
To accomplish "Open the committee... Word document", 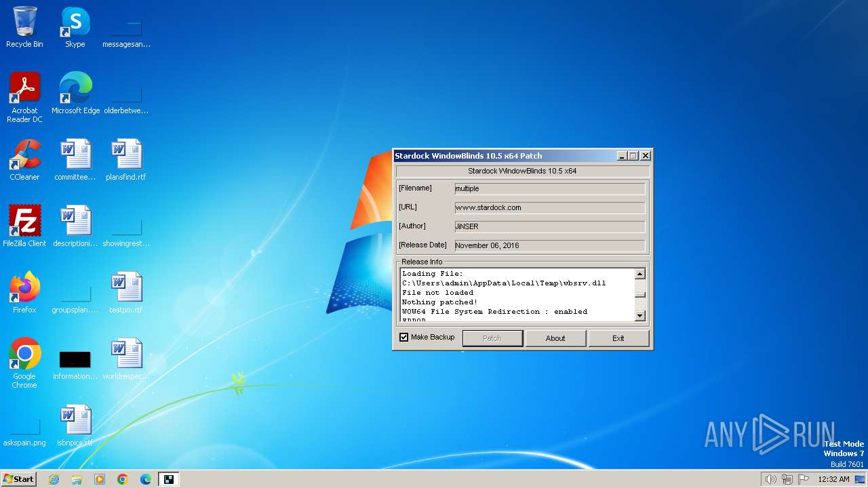I will 75,159.
